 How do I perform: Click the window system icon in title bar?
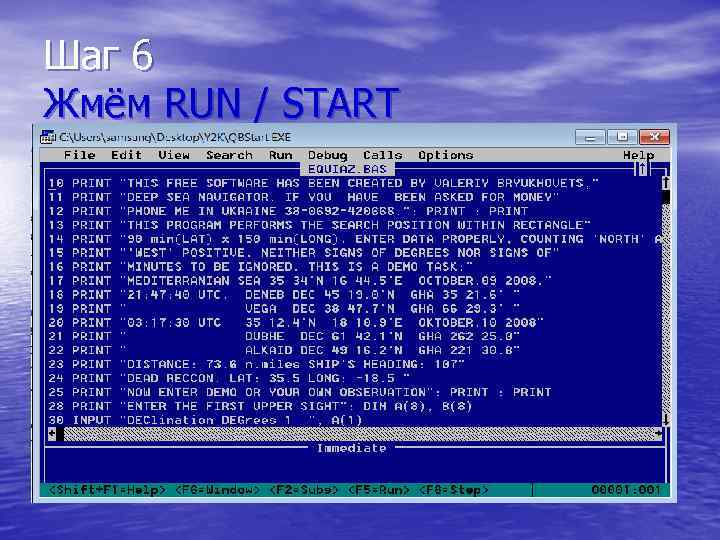click(47, 137)
